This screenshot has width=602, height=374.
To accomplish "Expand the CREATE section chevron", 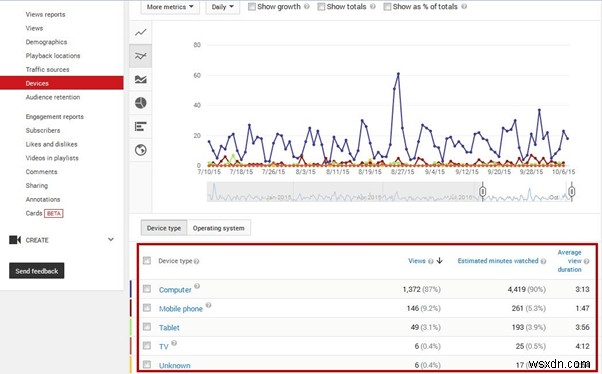I will pyautogui.click(x=111, y=240).
